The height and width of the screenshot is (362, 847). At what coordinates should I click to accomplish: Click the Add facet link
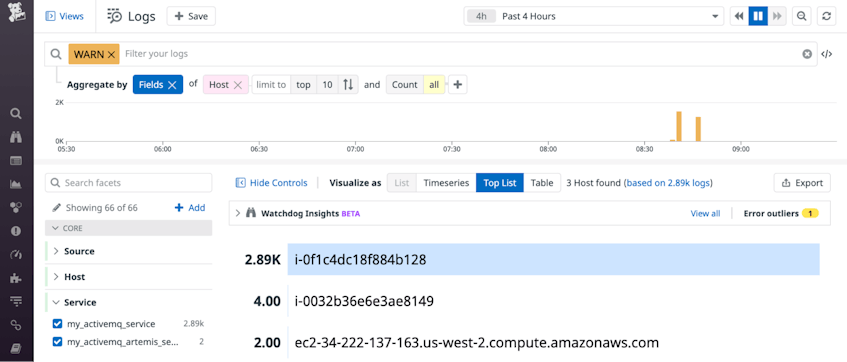190,207
